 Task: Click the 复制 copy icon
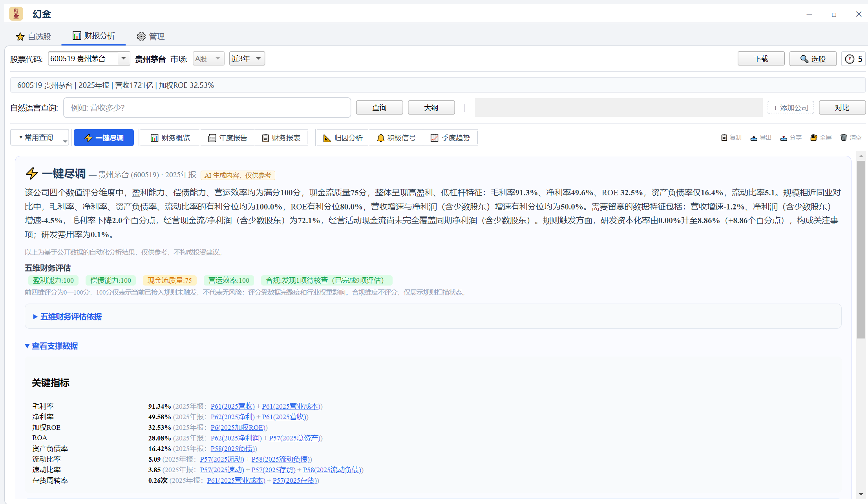click(x=731, y=138)
